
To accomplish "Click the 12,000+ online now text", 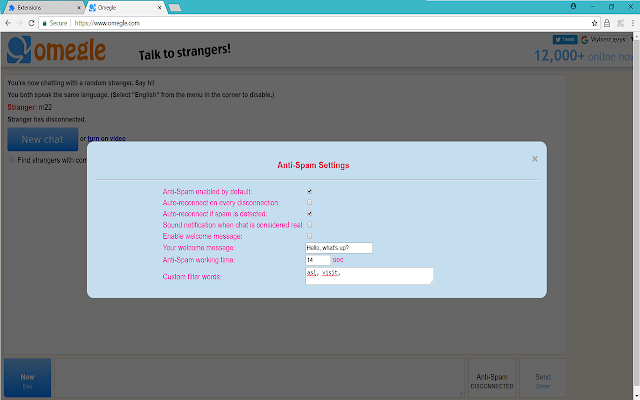I will point(584,56).
